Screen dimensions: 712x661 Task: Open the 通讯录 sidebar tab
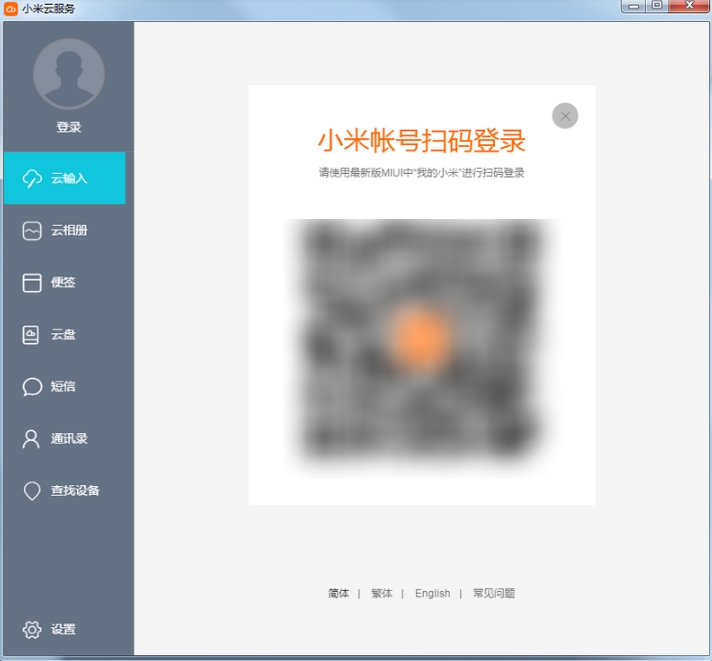click(64, 439)
